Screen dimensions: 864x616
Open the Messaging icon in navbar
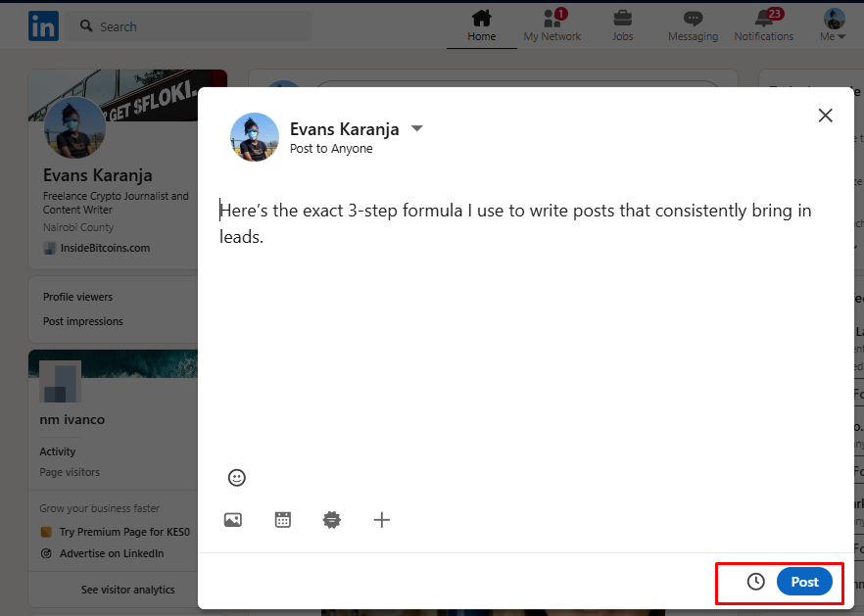tap(693, 24)
